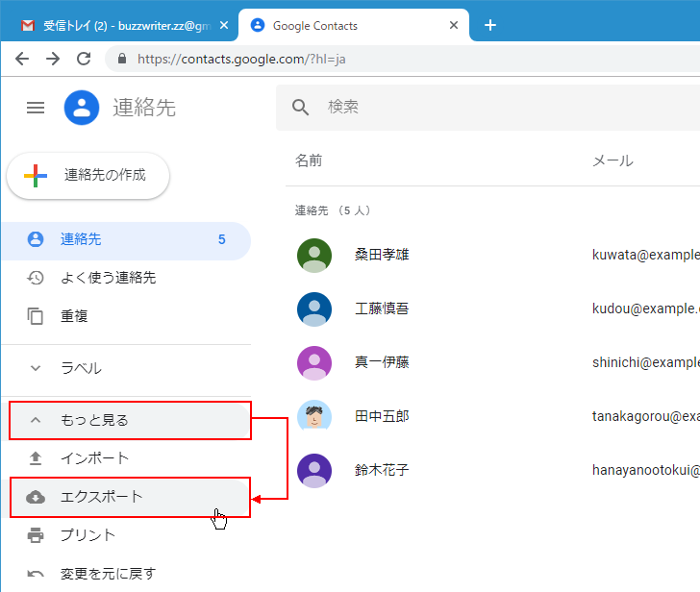700x592 pixels.
Task: Switch to the Gmail 受信トレイ tab
Action: pyautogui.click(x=118, y=25)
